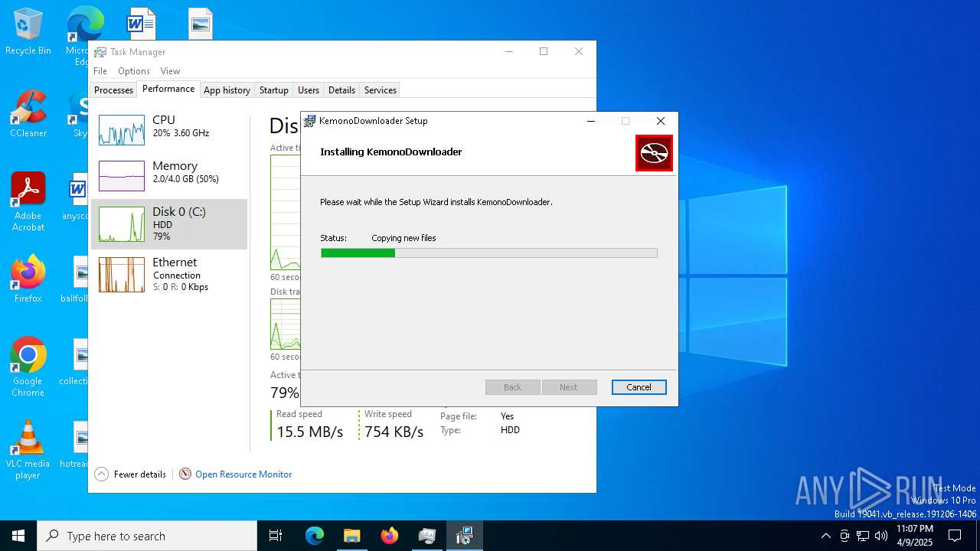Open Firefox from the taskbar
Viewport: 980px width, 551px height.
389,536
